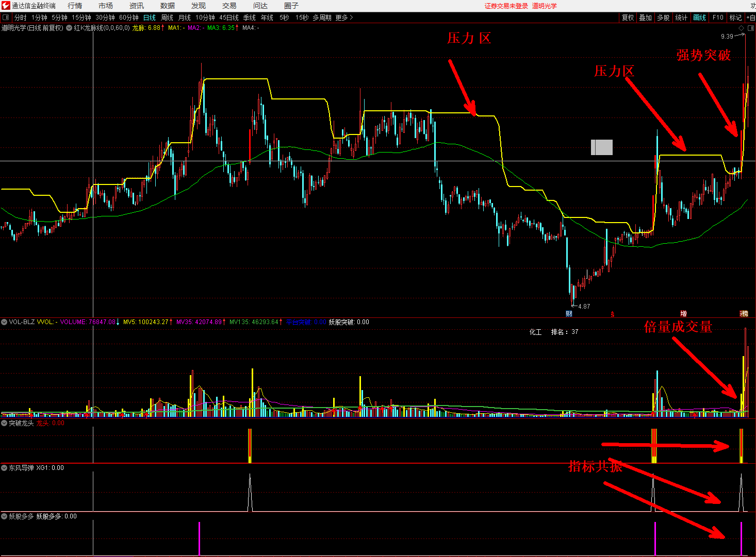The width and height of the screenshot is (756, 557).
Task: Open the 财 financial event marker
Action: [x=569, y=313]
